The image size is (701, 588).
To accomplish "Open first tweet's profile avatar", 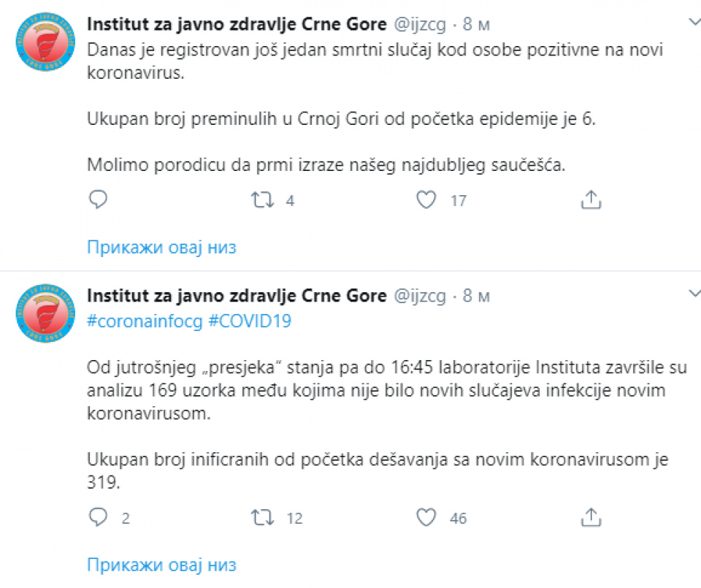I will 45,45.
